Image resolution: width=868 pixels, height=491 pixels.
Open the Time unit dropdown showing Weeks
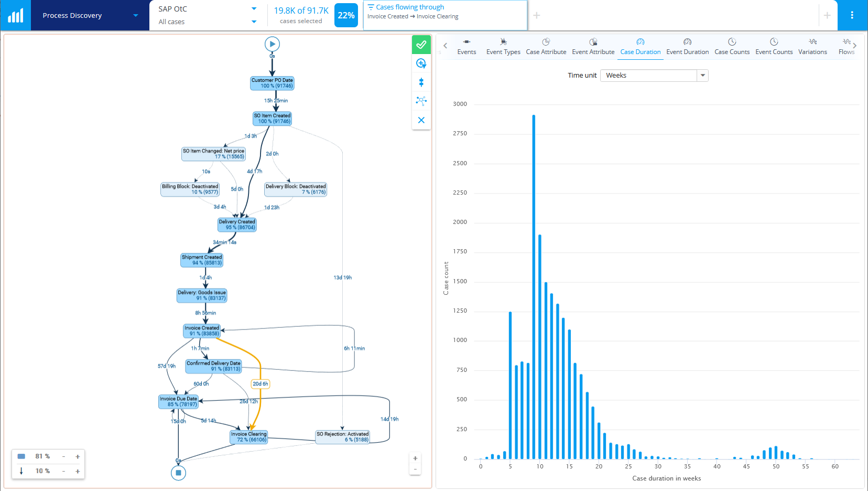(x=702, y=75)
